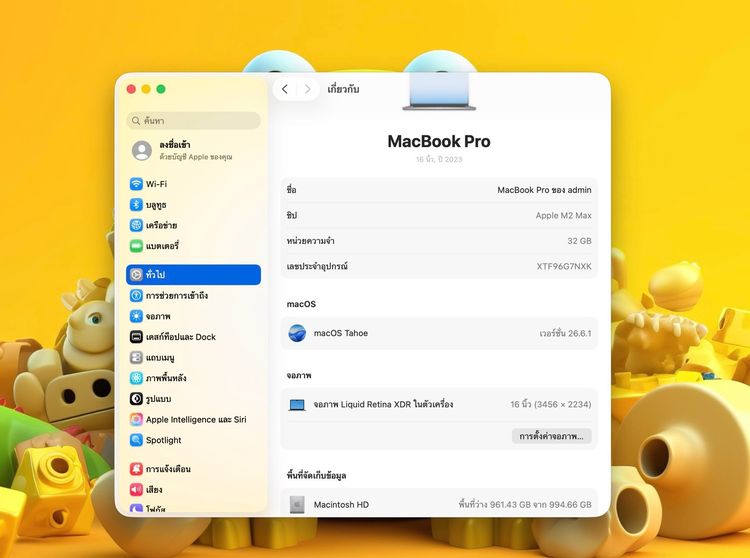The image size is (750, 558).
Task: Click the version 26.6.1 text
Action: tap(565, 333)
